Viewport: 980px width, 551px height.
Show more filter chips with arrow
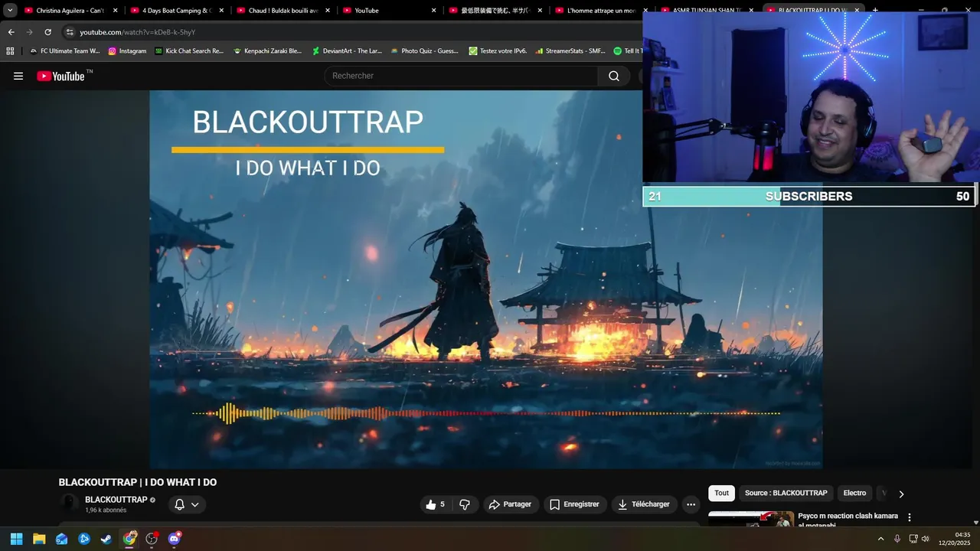901,494
